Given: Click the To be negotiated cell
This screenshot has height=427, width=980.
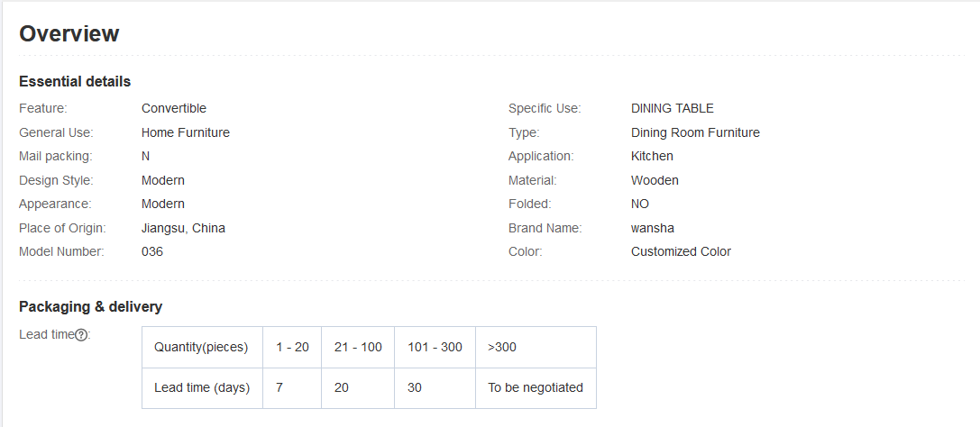Looking at the screenshot, I should [536, 388].
